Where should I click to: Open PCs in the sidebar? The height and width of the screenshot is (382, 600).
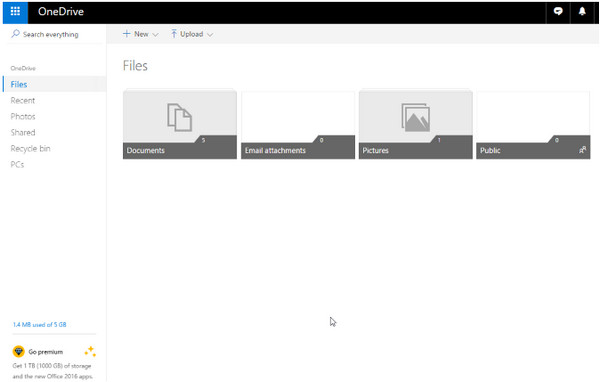tap(17, 165)
